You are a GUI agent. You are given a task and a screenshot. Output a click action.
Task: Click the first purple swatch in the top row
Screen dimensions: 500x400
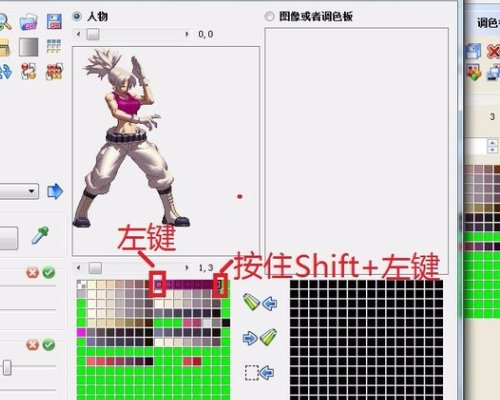pos(159,284)
